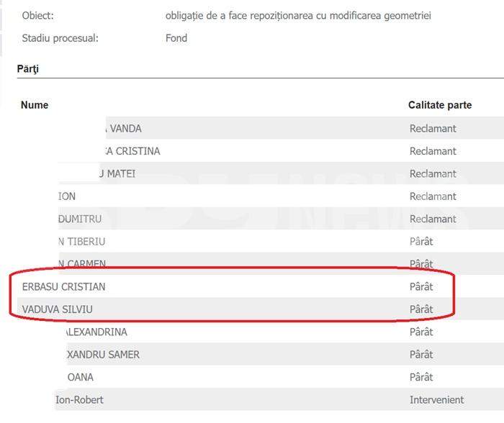Select the Fond stage value

(x=176, y=38)
